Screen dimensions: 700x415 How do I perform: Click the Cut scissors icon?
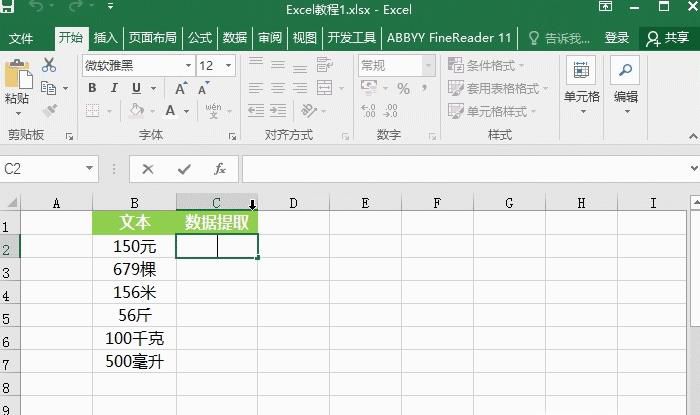49,65
